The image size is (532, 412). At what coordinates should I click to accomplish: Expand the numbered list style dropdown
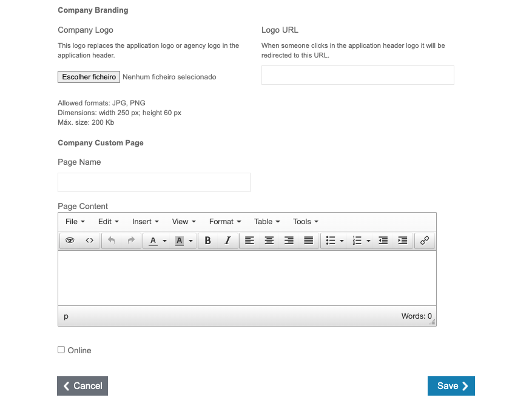[368, 241]
